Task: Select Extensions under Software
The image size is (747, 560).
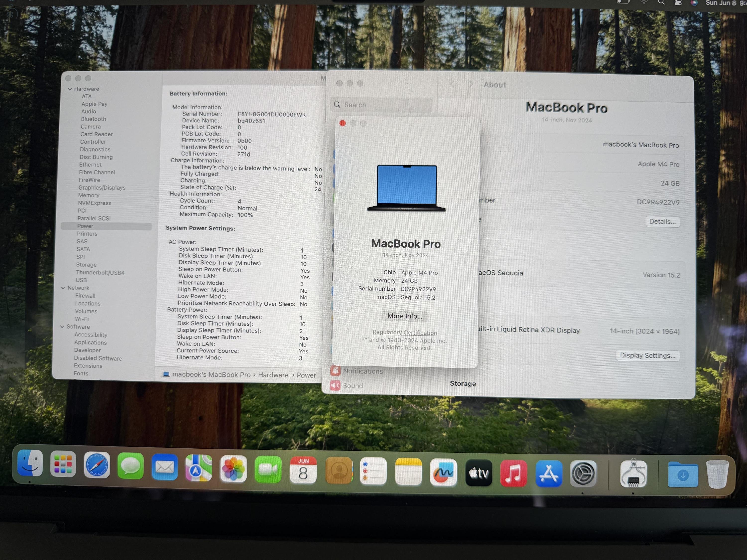Action: click(88, 366)
